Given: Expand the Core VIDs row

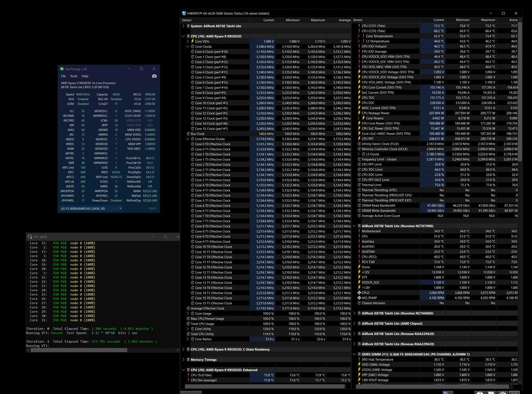Looking at the screenshot, I should click(188, 41).
